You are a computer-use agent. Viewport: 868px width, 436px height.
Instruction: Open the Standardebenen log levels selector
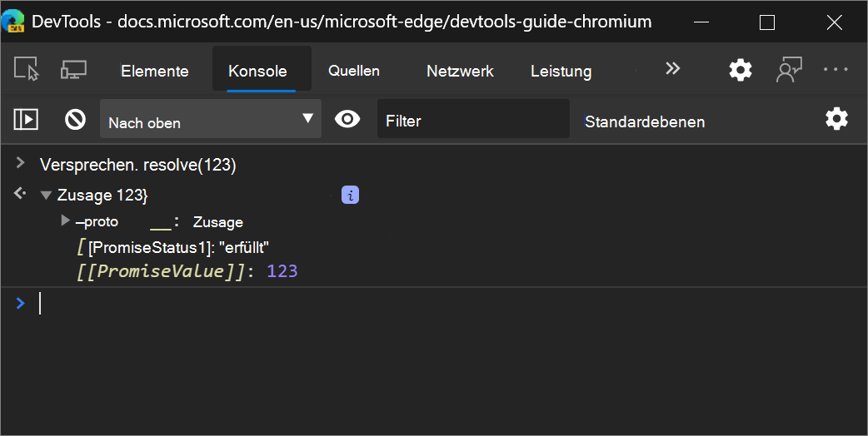(645, 121)
